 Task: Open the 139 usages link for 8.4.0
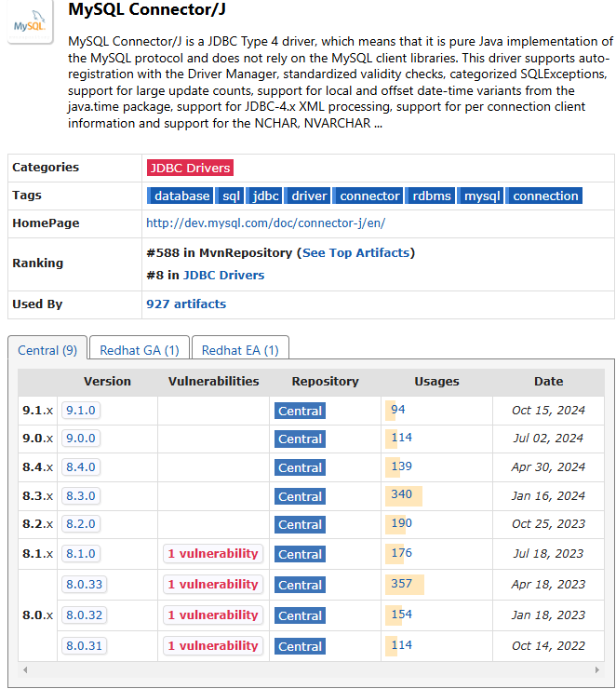(x=401, y=466)
